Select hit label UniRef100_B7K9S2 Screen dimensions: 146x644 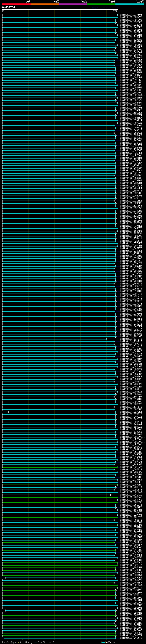pos(131,432)
